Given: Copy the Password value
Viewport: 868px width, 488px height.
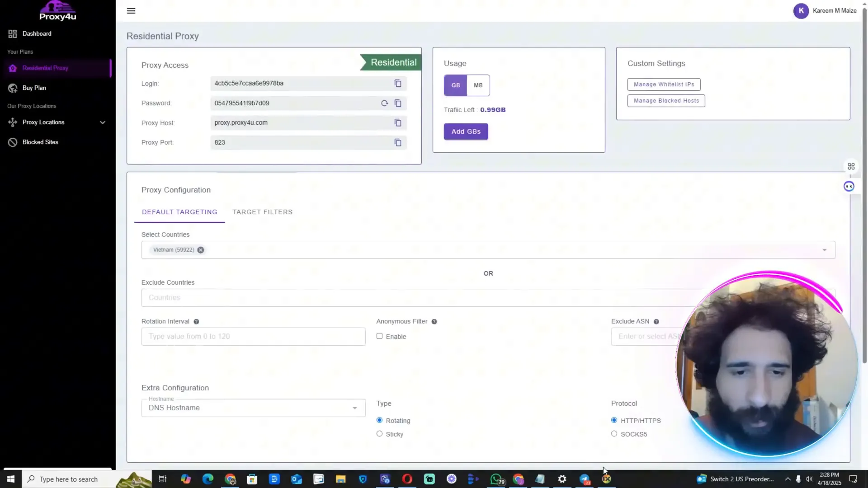Looking at the screenshot, I should 398,103.
